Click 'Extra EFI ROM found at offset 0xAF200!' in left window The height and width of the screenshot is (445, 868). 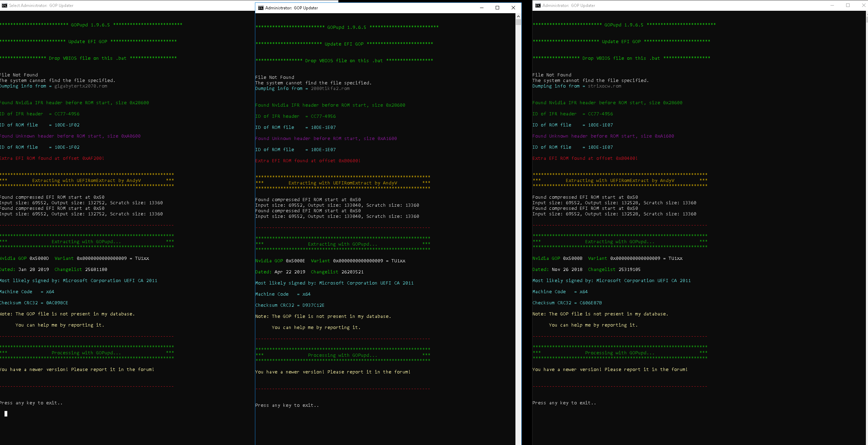coord(52,158)
